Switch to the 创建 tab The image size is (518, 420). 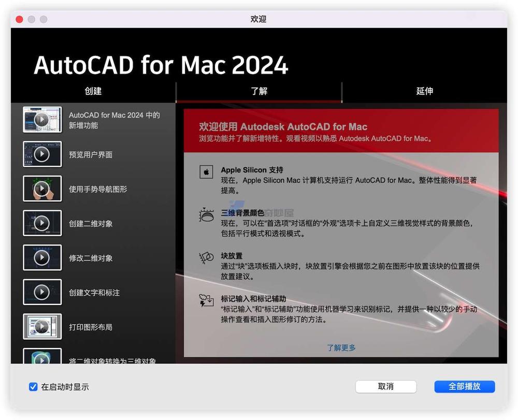tap(93, 91)
